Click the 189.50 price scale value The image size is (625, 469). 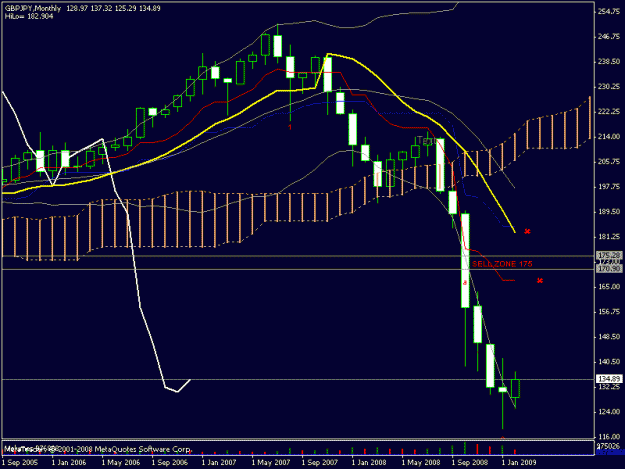(x=609, y=212)
